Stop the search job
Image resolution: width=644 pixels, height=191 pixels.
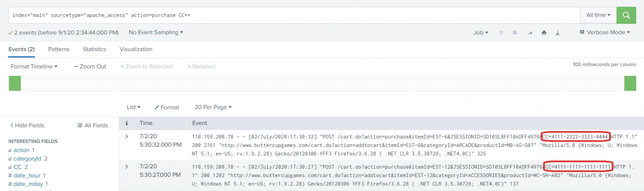(x=515, y=33)
